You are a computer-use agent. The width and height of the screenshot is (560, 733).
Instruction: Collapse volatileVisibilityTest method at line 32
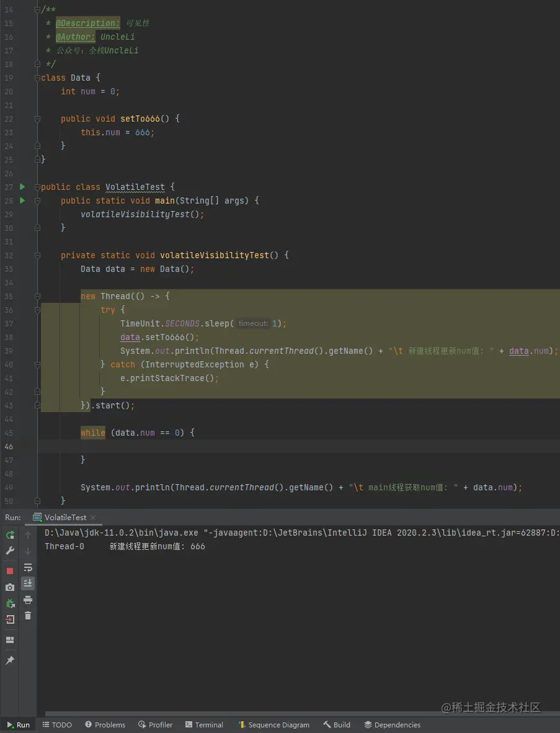pyautogui.click(x=37, y=255)
